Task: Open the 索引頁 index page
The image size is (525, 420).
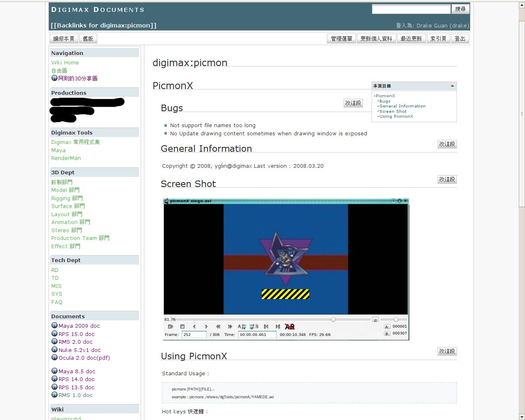Action: pyautogui.click(x=438, y=39)
